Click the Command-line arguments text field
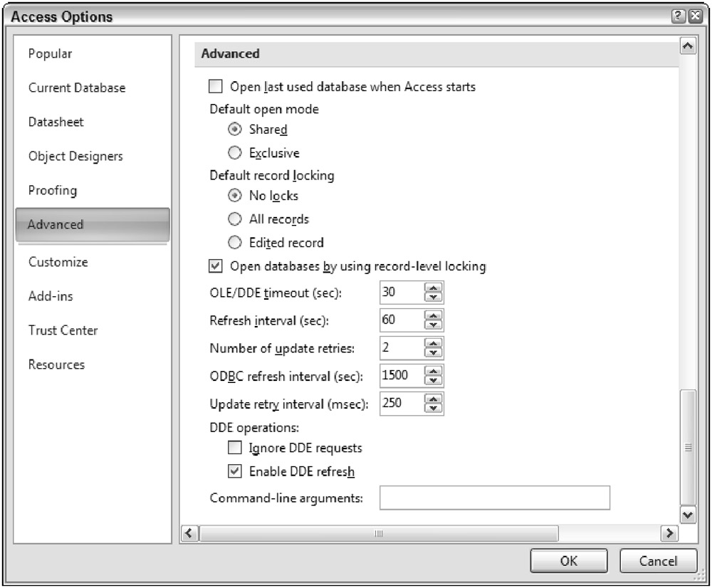This screenshot has width=712, height=588. [495, 498]
